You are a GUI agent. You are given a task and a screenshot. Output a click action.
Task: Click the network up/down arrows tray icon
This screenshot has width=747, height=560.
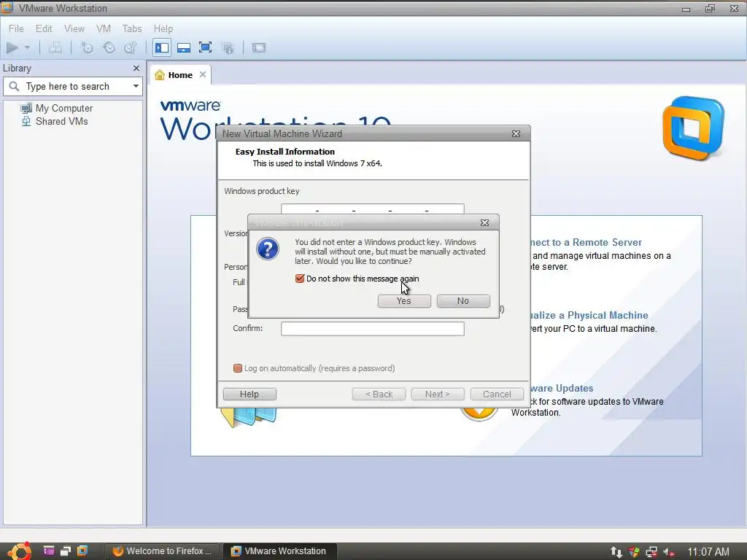616,552
